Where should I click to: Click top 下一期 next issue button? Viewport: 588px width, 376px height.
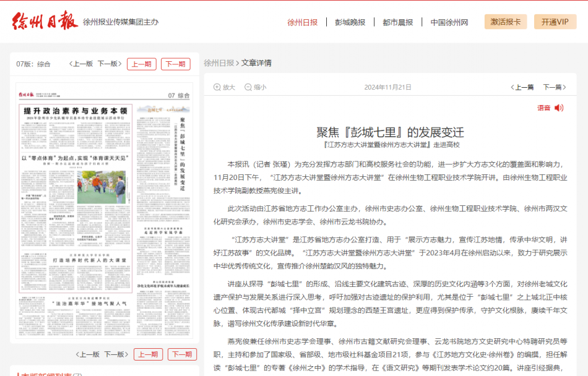(176, 64)
